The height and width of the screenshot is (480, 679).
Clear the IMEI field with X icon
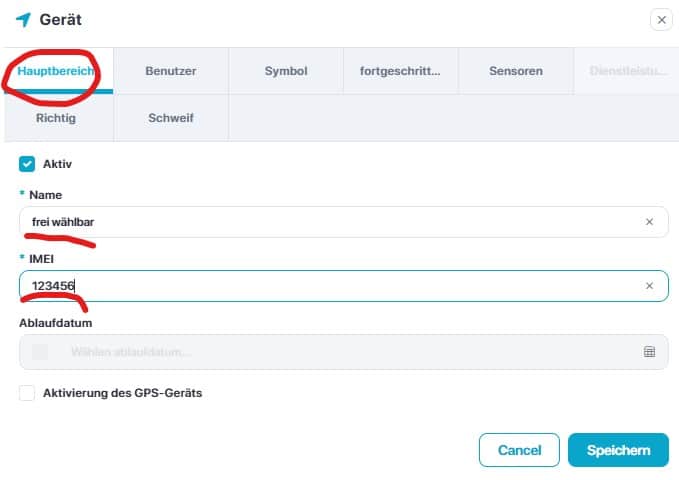pos(649,286)
